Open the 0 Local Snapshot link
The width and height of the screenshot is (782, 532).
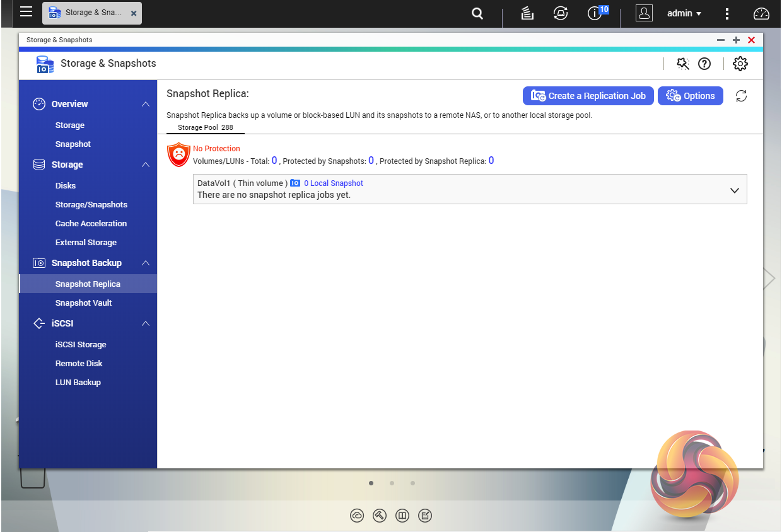334,183
